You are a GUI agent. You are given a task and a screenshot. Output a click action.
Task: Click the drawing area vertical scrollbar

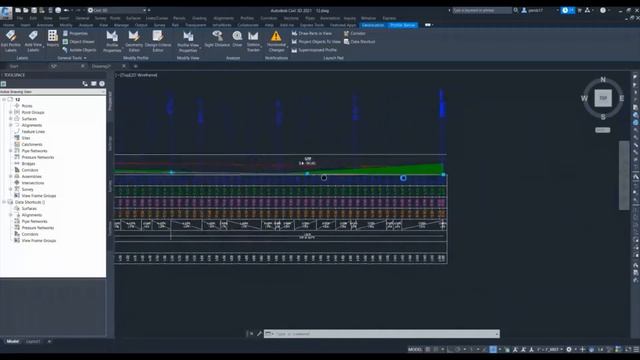pyautogui.click(x=624, y=176)
